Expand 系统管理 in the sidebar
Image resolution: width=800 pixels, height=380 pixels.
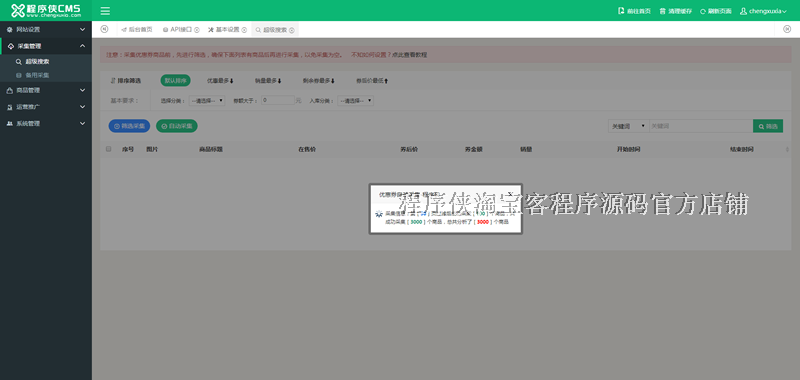(46, 123)
